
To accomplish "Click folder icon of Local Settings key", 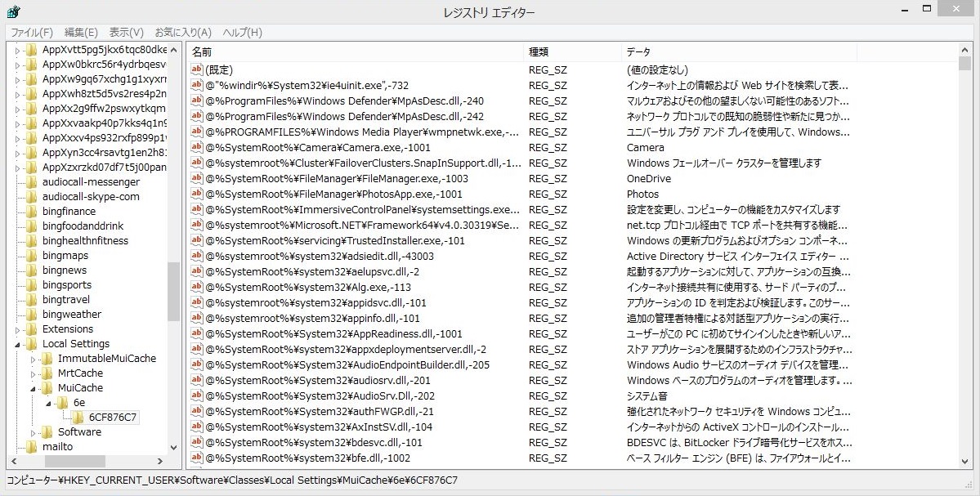I will (x=31, y=343).
